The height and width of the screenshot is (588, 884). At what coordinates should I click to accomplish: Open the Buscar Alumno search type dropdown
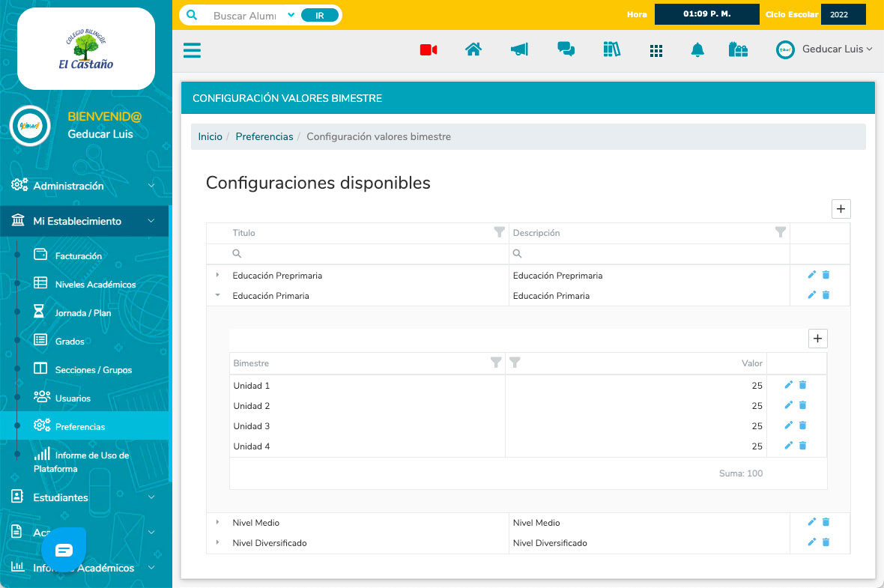click(291, 15)
